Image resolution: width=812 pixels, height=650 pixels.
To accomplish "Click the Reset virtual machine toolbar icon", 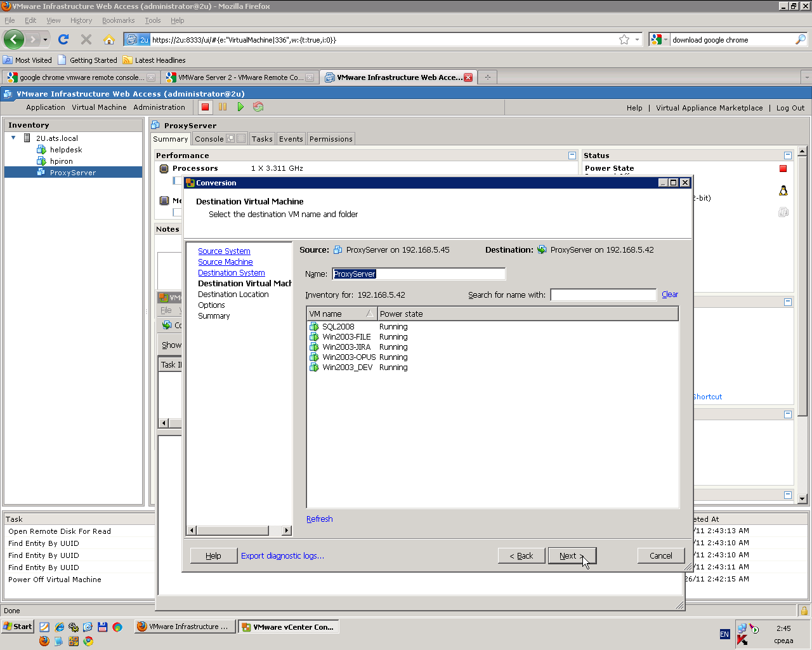I will (258, 107).
